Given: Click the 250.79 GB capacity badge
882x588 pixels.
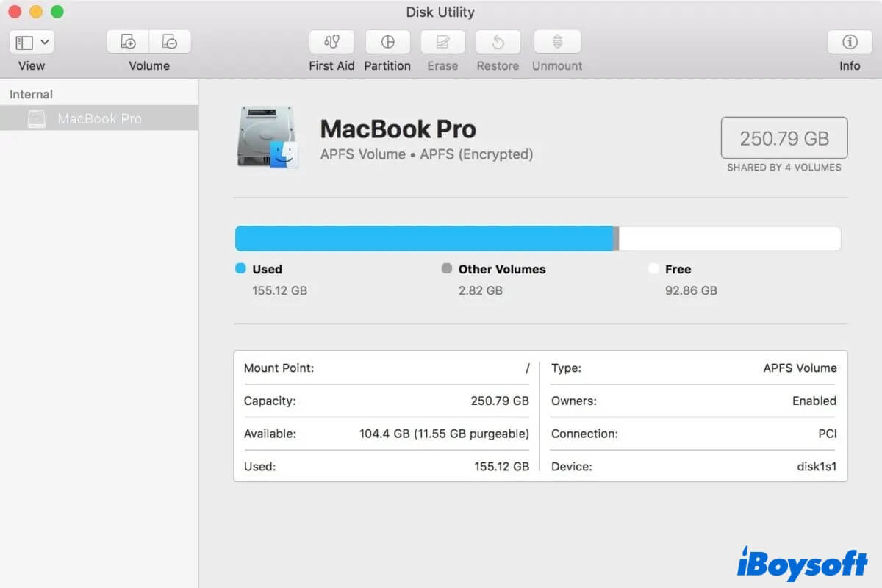Looking at the screenshot, I should pos(784,138).
